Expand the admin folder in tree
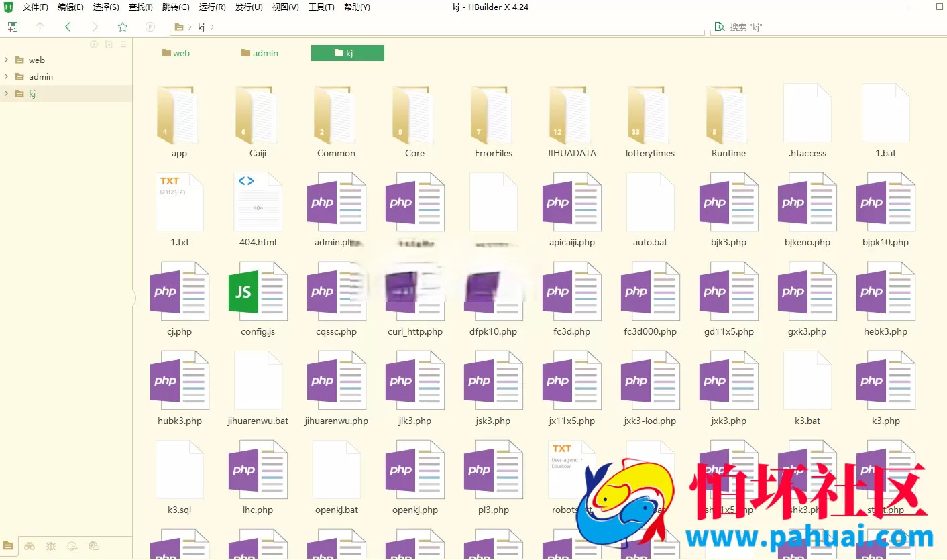This screenshot has height=560, width=947. pyautogui.click(x=6, y=76)
